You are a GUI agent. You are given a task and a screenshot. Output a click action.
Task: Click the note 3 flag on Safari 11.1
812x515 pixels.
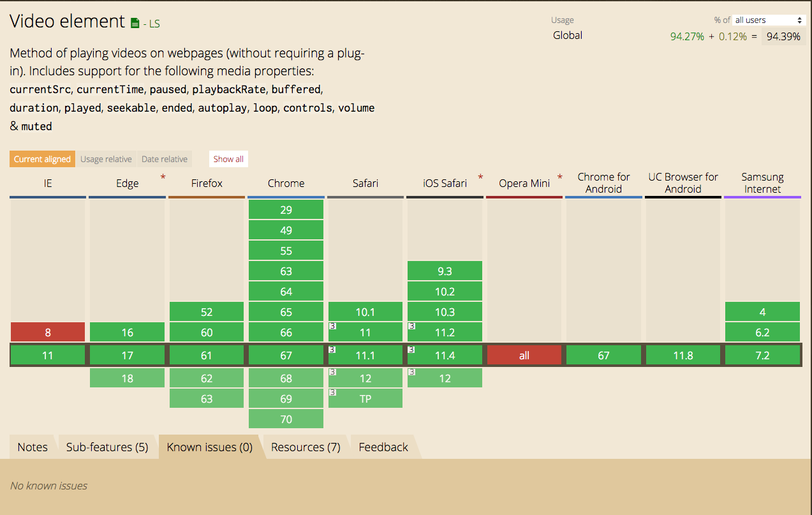tap(332, 349)
